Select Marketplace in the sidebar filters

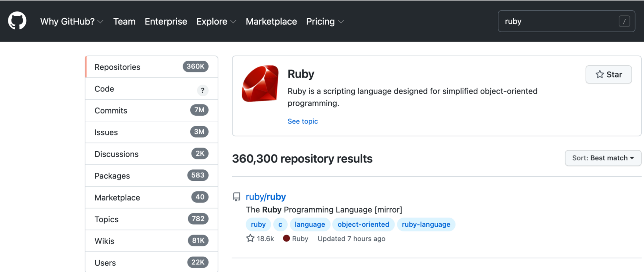coord(152,198)
